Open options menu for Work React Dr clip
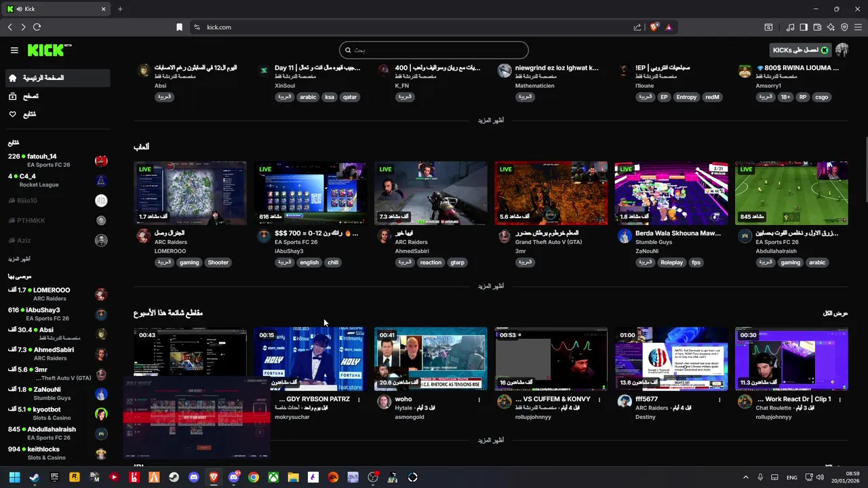This screenshot has height=488, width=868. tap(840, 400)
